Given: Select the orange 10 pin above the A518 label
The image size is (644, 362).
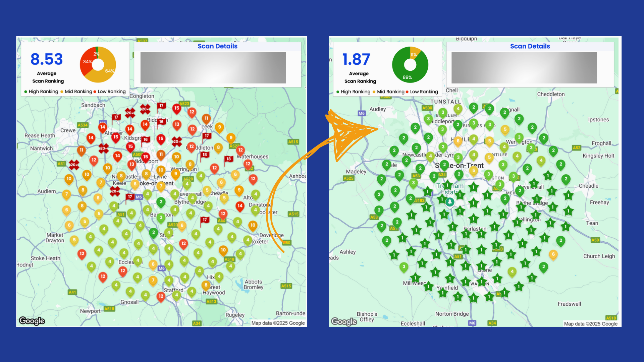Looking at the screenshot, I should 223,250.
